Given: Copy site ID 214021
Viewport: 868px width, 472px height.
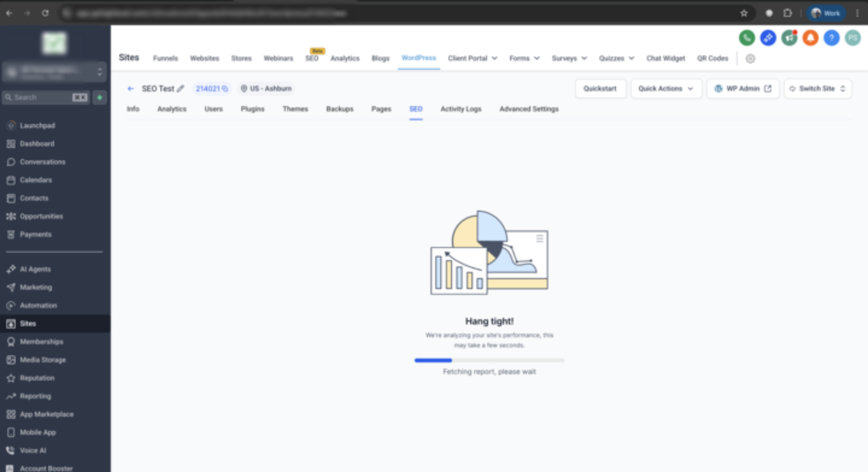Looking at the screenshot, I should click(225, 89).
